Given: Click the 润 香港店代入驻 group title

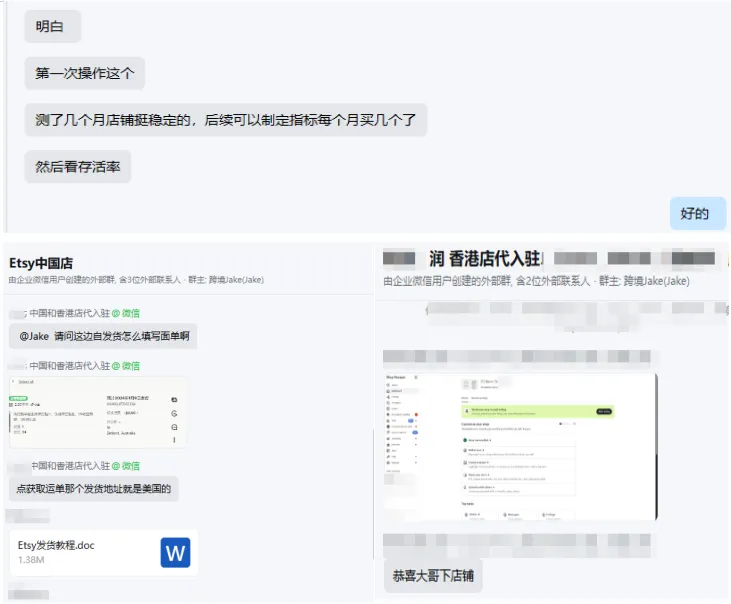Looking at the screenshot, I should (x=485, y=259).
